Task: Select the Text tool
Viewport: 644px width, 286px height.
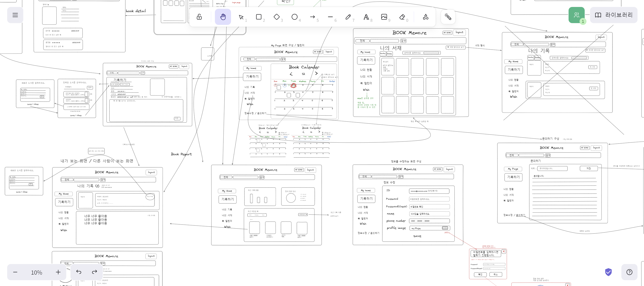Action: coord(366,17)
